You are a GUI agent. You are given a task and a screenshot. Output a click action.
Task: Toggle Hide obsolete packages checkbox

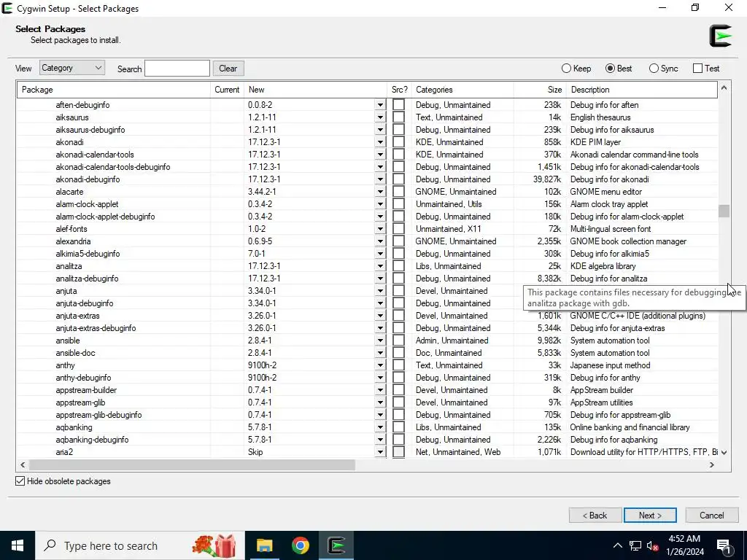(x=20, y=481)
